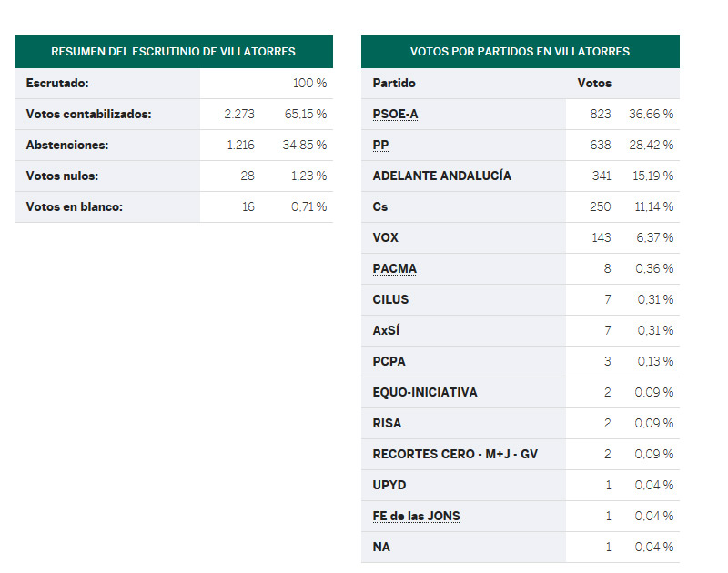The width and height of the screenshot is (728, 573).
Task: Select the 'Votos contabilizados:' label
Action: coord(88,115)
